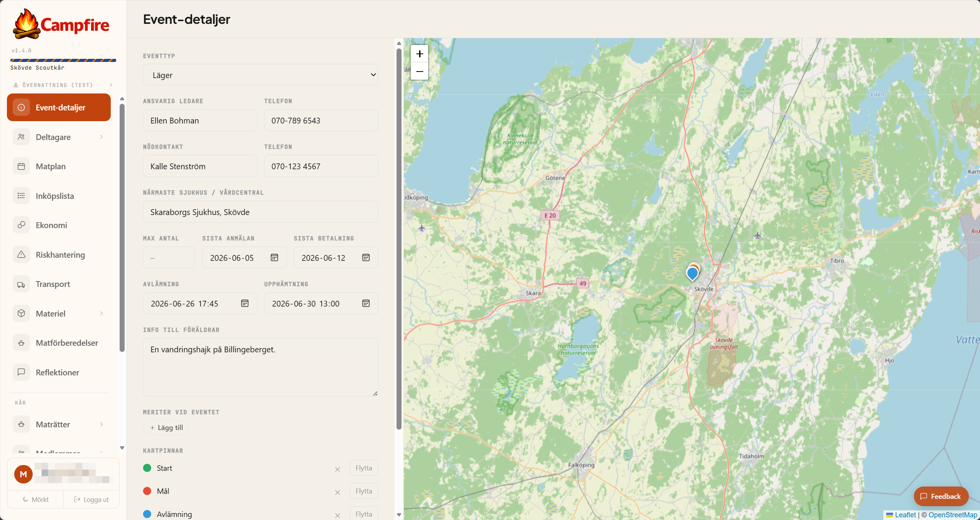The image size is (980, 520).
Task: Click the blue map pin near Skövde
Action: click(x=692, y=274)
